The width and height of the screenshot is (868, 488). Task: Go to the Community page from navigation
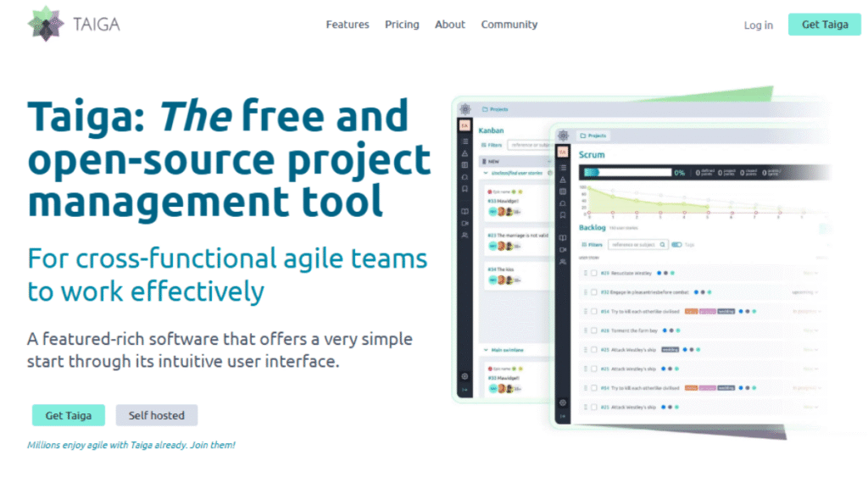[509, 25]
